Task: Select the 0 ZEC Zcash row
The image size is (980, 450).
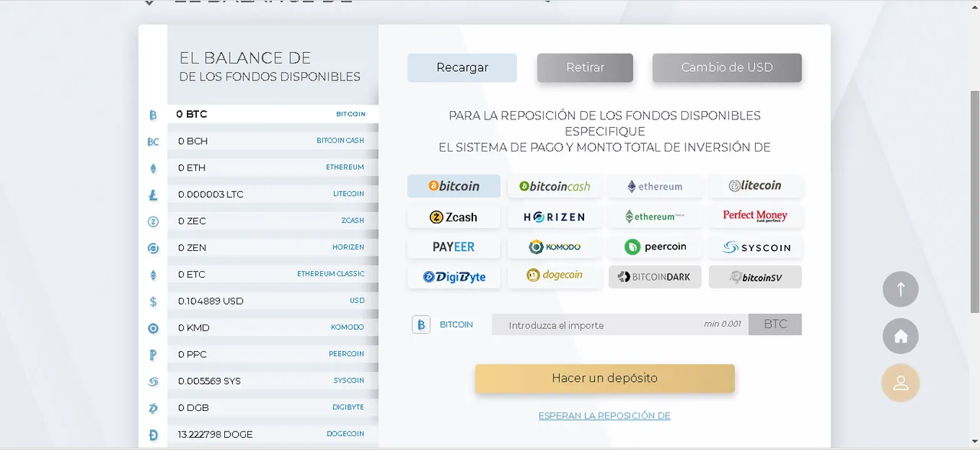Action: coord(273,221)
